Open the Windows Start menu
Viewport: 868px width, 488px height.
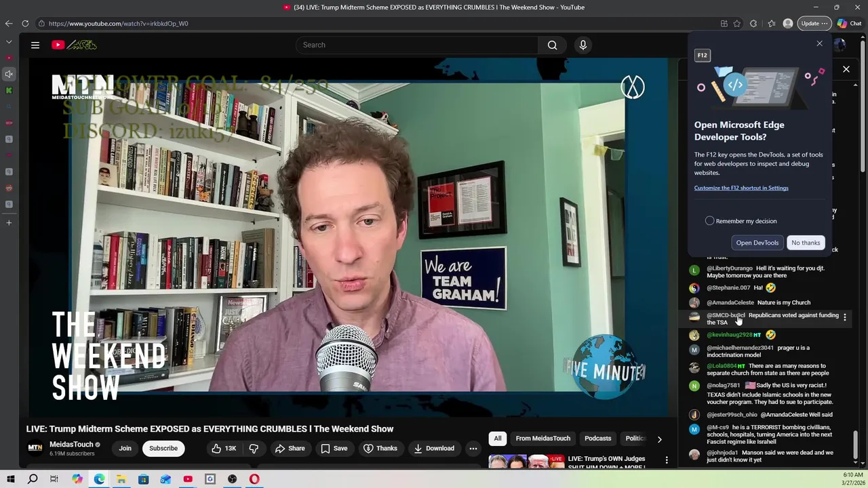coord(10,479)
